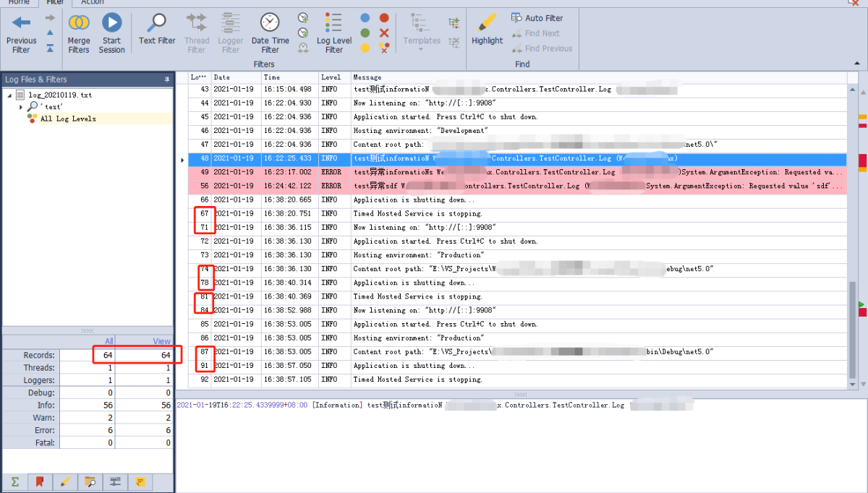Screen dimensions: 868x493
Task: Open the server/network bottom tab
Action: pos(116,481)
